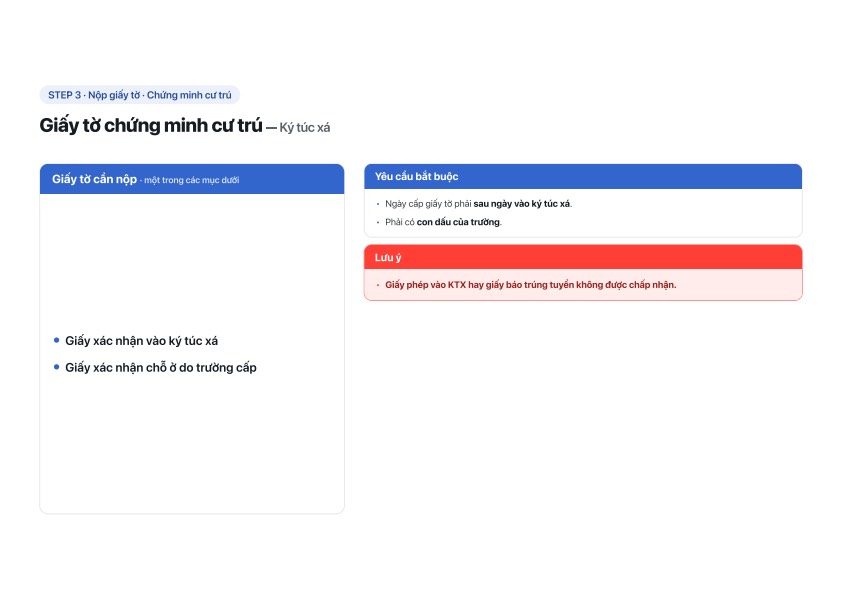Screen dimensions: 842x595
Task: Select "Giấy xác nhận vào ký túc xá" item
Action: coord(141,341)
